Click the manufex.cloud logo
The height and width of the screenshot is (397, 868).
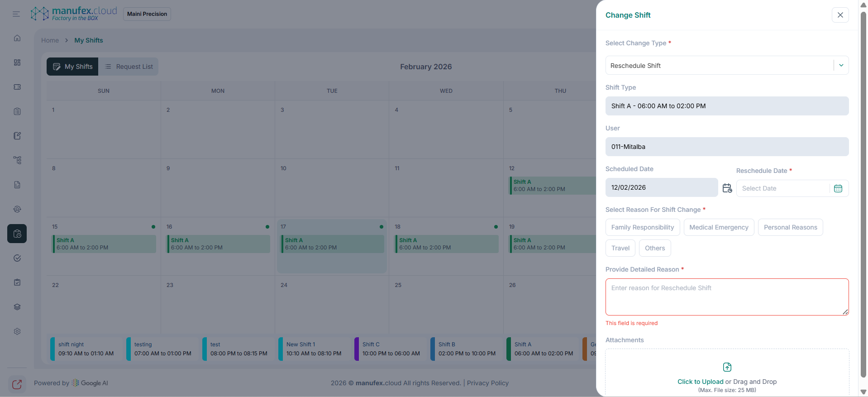(74, 14)
